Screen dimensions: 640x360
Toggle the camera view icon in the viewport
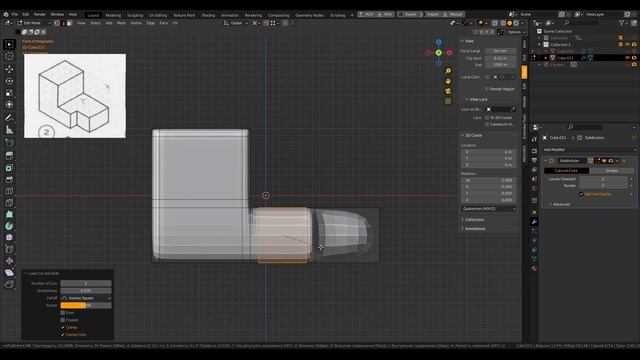coord(448,91)
